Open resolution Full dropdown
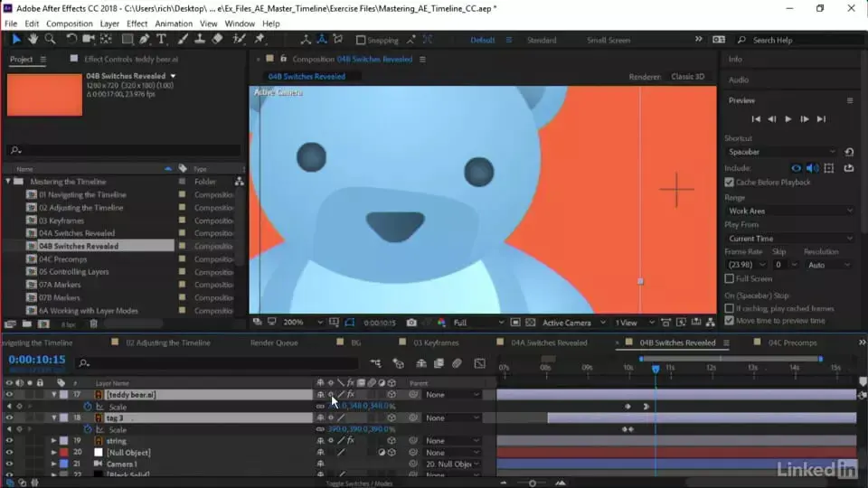 click(x=478, y=323)
